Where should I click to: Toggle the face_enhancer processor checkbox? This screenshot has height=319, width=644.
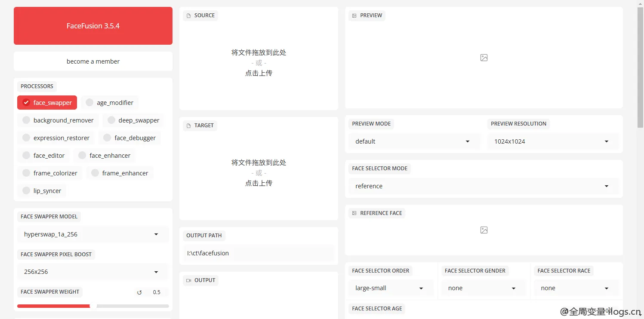[x=82, y=156]
